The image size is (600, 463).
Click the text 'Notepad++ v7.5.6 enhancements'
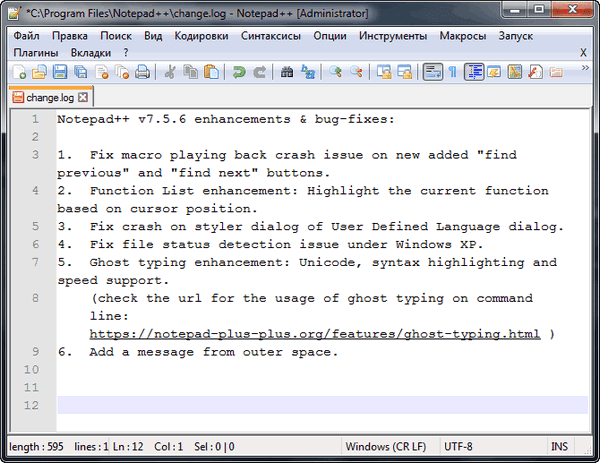174,119
